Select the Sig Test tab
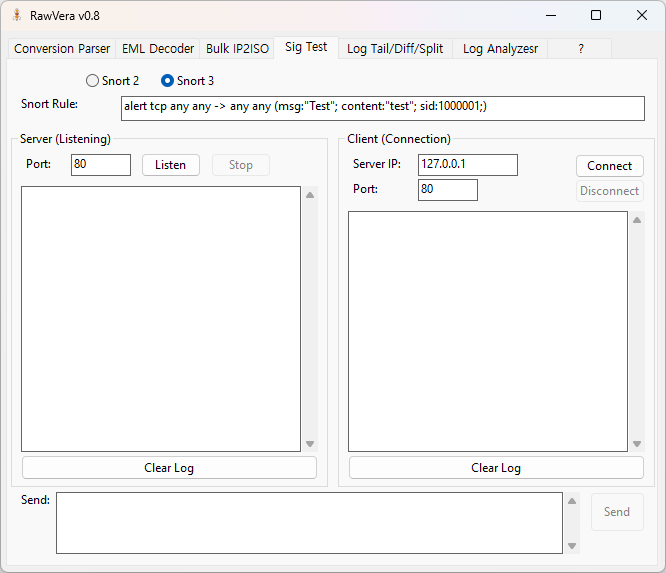Viewport: 666px width, 573px height. 306,47
